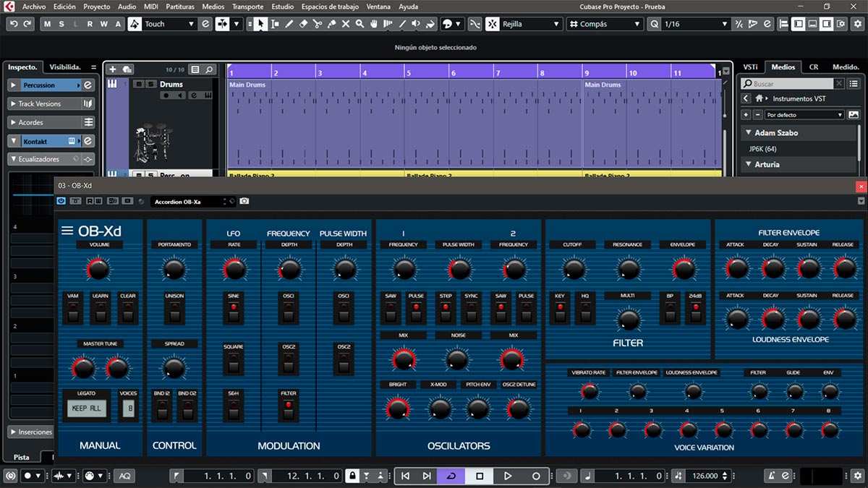Go to next marker in transport

pyautogui.click(x=427, y=476)
